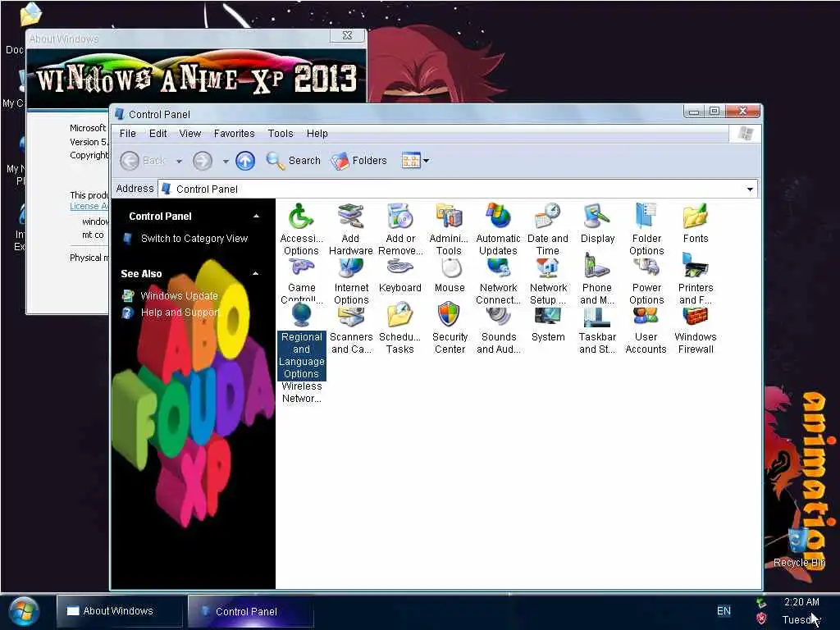840x630 pixels.
Task: Open the Favorites menu
Action: coord(234,134)
